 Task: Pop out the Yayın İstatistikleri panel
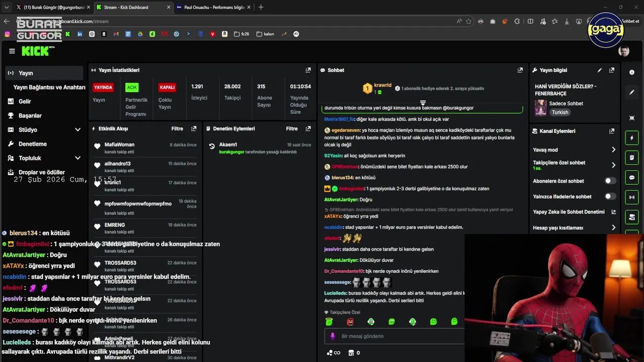(308, 70)
